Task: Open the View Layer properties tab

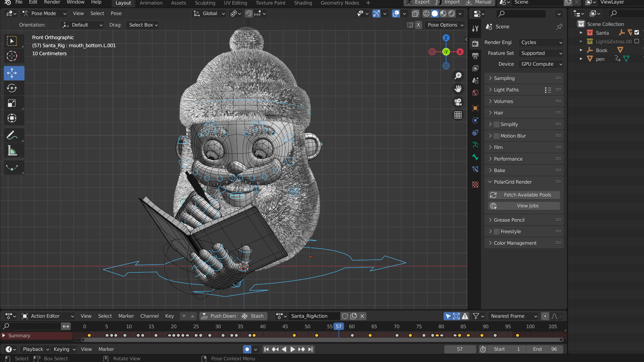Action: point(475,68)
